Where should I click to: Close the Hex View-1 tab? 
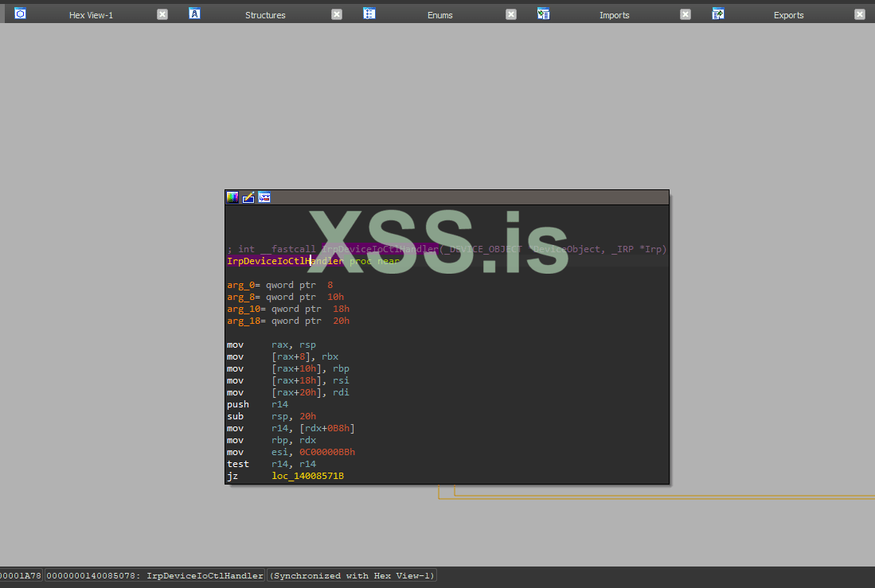[162, 14]
